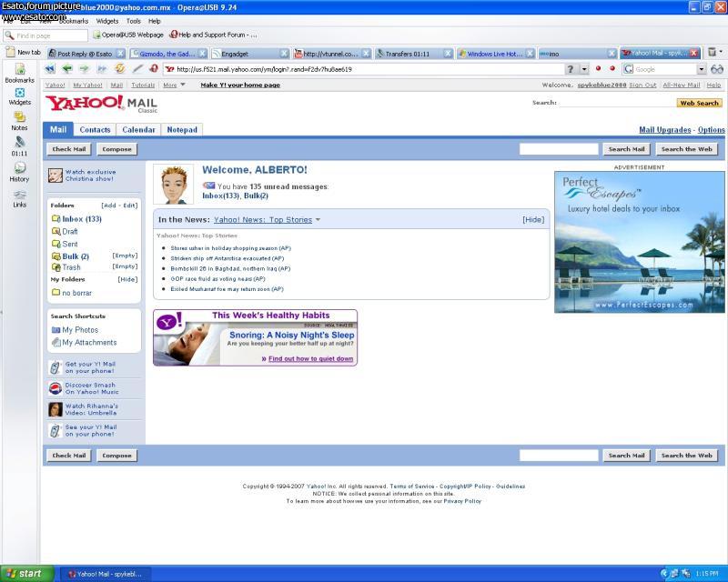Click the Rihanna video thumbnail
Viewport: 728px width, 582px height.
tap(56, 409)
